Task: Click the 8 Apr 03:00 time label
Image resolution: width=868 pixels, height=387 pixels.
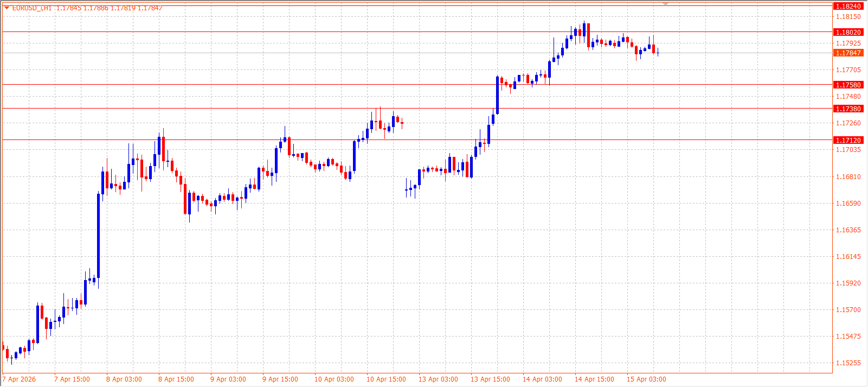Action: point(124,379)
